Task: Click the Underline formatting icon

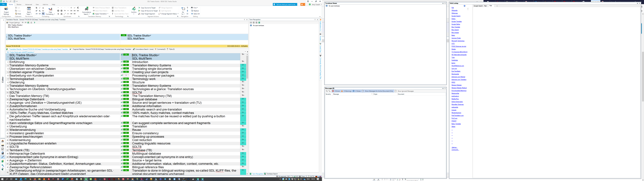Action: 43,8
